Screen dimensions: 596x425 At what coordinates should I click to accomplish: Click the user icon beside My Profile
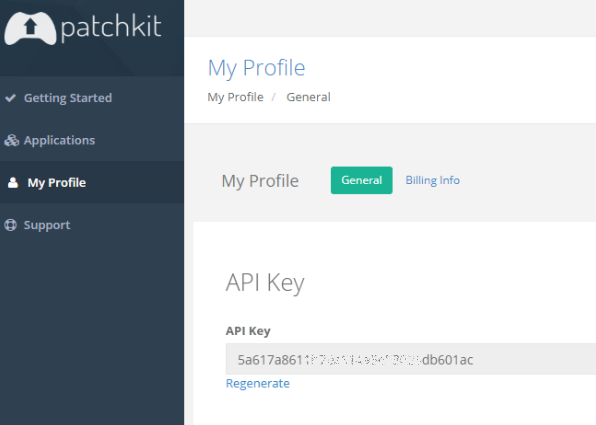pos(13,182)
